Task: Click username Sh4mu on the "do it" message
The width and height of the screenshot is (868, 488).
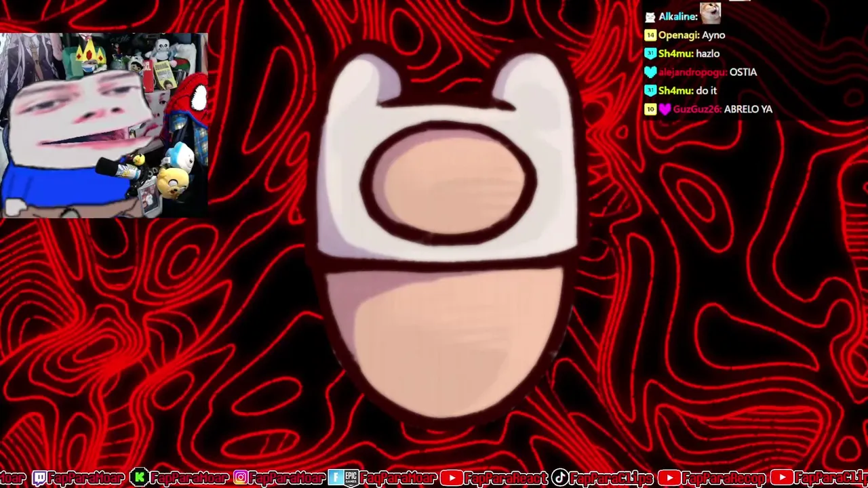Action: point(675,90)
